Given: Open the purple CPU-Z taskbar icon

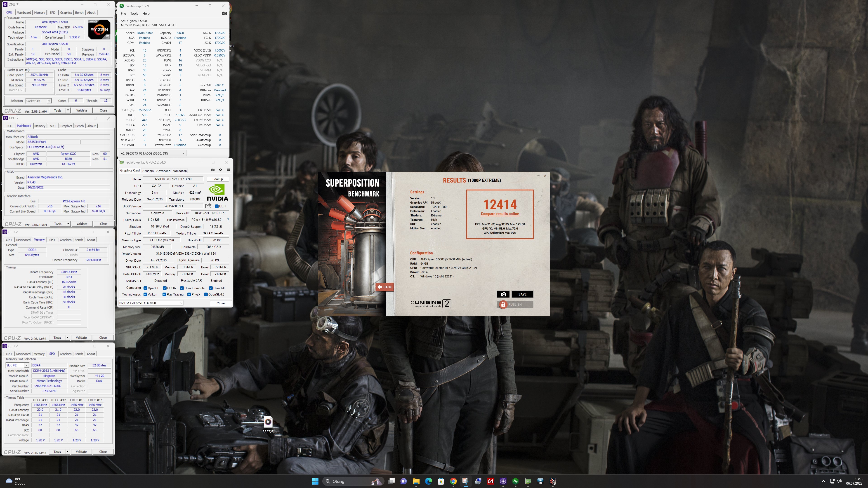Looking at the screenshot, I should pyautogui.click(x=503, y=481).
